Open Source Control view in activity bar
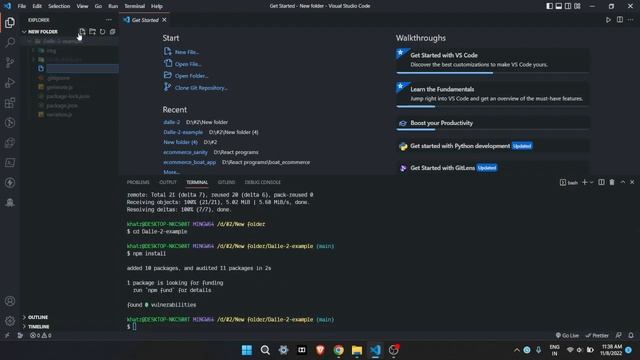 tap(10, 62)
